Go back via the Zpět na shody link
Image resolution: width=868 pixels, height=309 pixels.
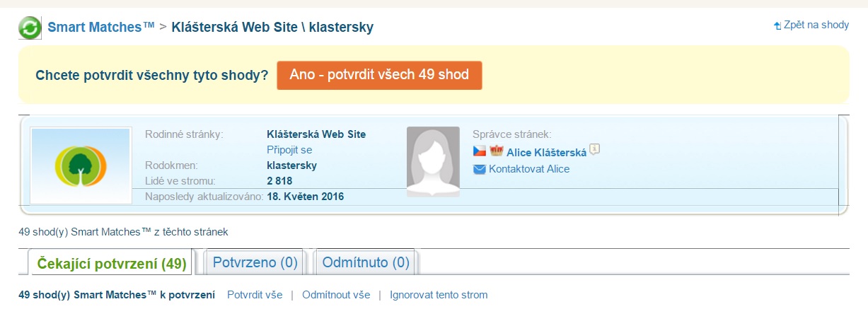(x=816, y=25)
